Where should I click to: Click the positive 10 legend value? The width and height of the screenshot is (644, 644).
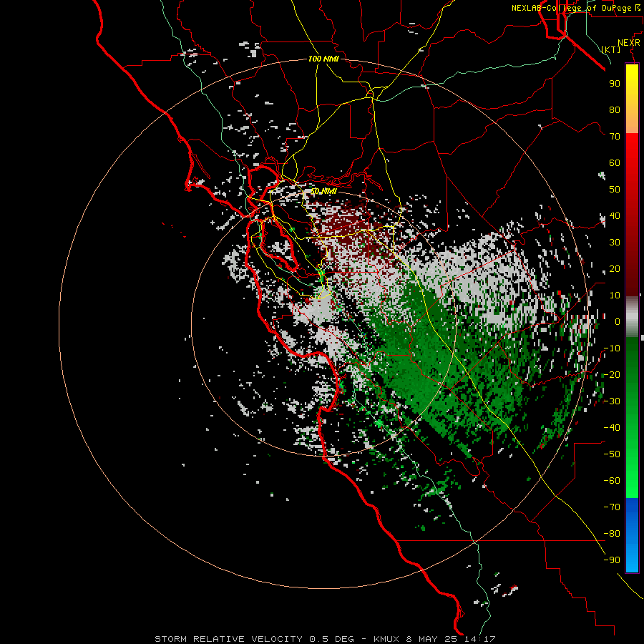click(615, 296)
